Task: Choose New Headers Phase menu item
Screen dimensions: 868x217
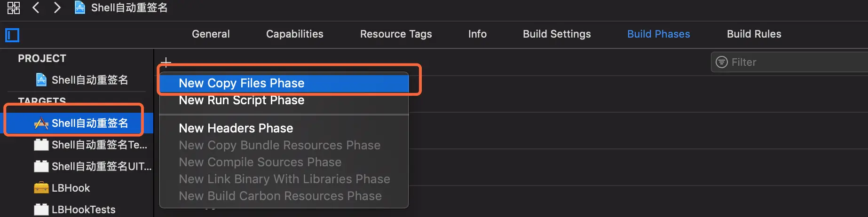Action: (236, 128)
